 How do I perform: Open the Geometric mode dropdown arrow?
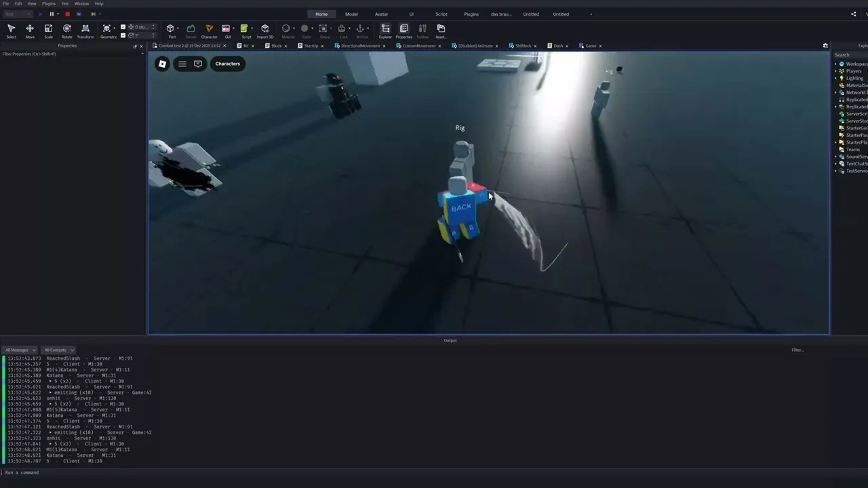tap(116, 28)
